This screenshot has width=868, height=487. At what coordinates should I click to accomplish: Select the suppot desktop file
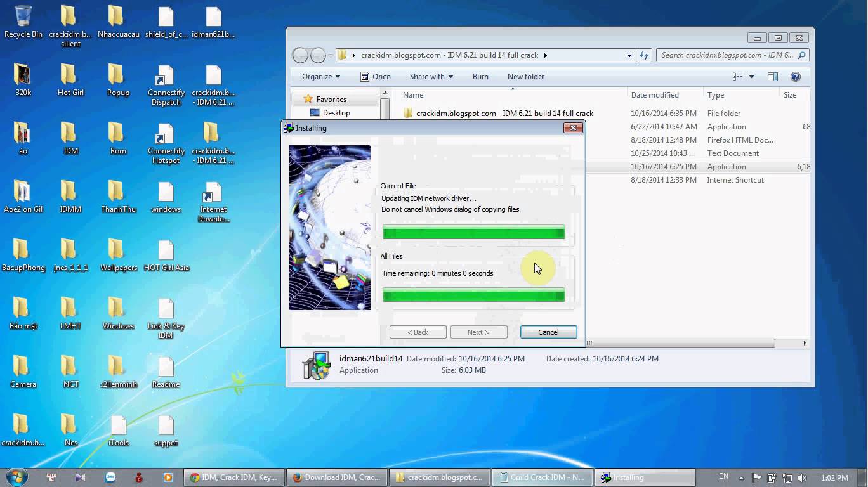tap(166, 430)
